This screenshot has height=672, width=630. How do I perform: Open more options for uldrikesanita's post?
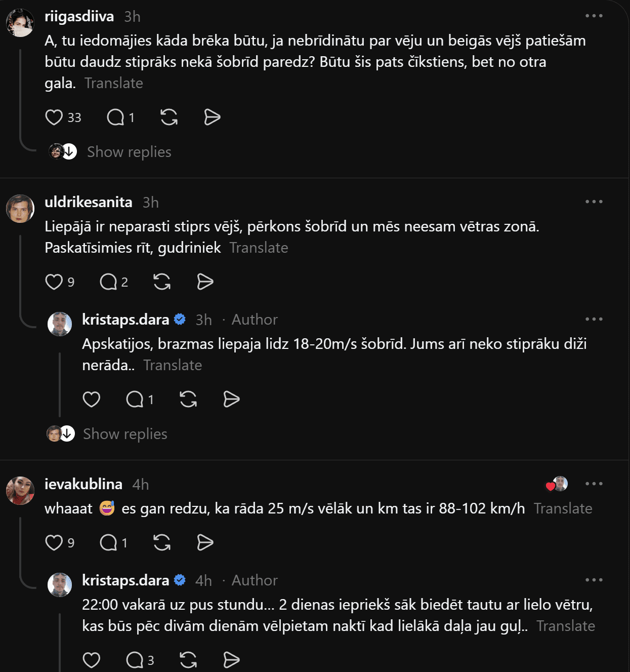click(x=594, y=202)
